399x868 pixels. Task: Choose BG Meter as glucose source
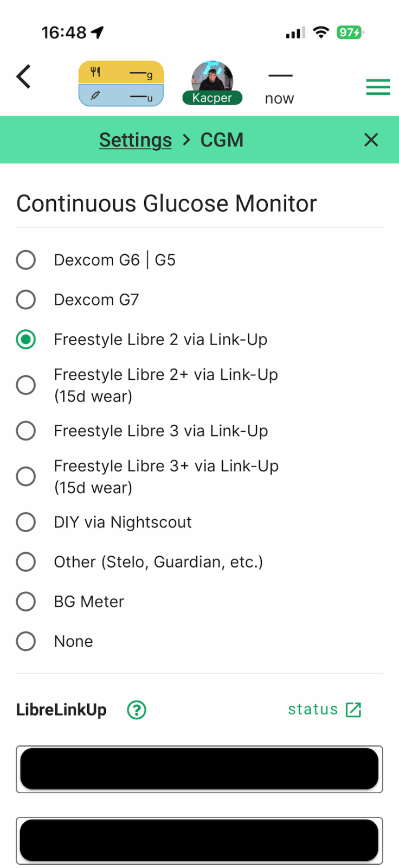pos(26,601)
